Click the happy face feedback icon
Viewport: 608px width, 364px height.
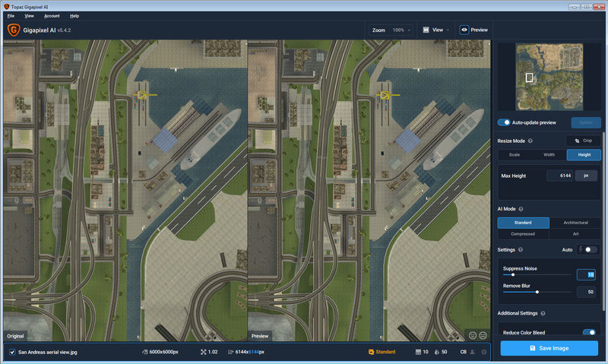pyautogui.click(x=473, y=335)
